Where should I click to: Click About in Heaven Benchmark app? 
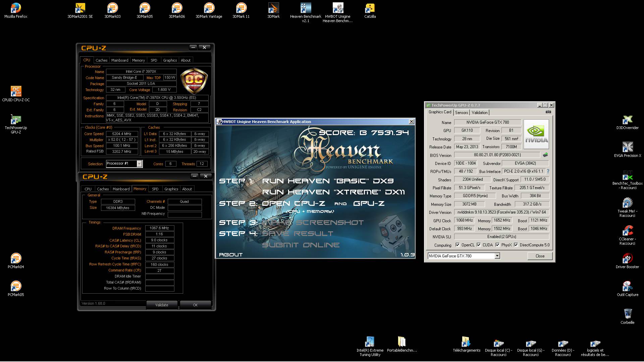(231, 255)
